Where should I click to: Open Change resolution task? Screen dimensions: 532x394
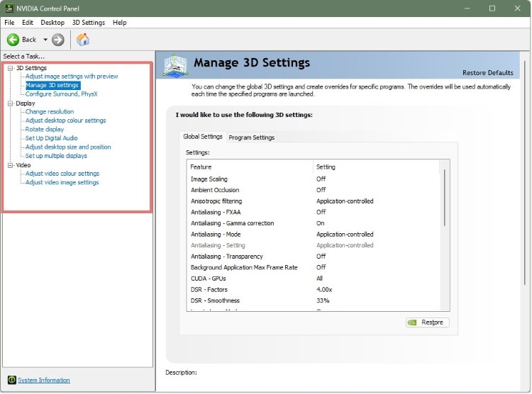point(50,111)
